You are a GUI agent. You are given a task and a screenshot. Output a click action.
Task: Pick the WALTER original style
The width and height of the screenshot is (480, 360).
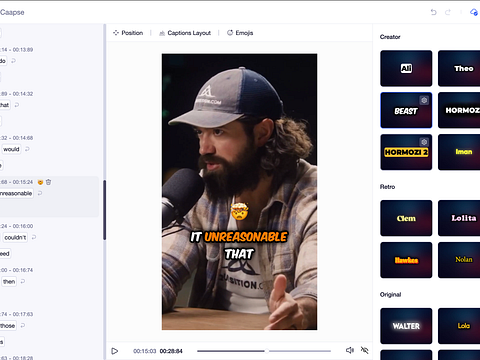[406, 326]
